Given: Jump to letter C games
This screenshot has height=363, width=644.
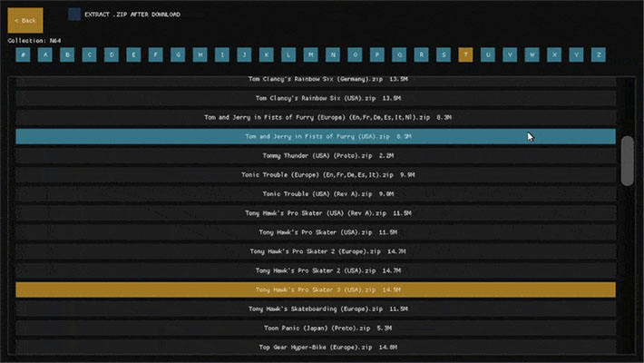Looking at the screenshot, I should (x=90, y=54).
